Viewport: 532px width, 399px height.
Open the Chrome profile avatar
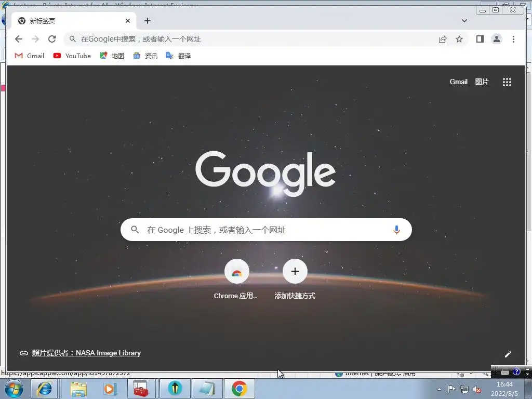coord(496,39)
